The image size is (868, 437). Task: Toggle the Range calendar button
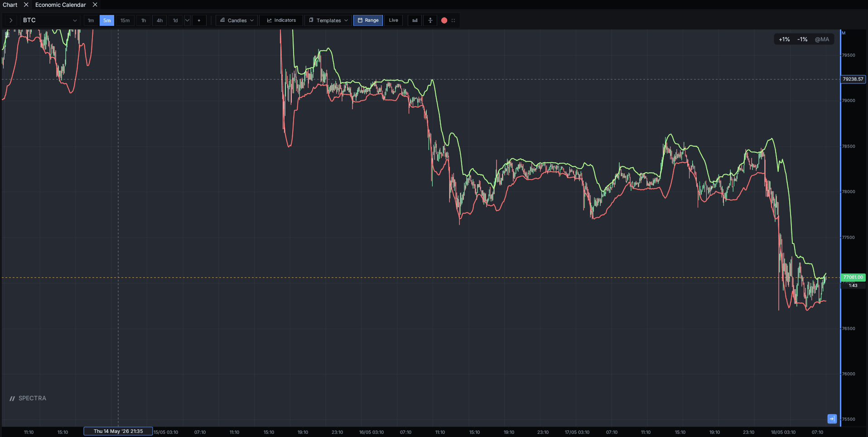coord(368,20)
